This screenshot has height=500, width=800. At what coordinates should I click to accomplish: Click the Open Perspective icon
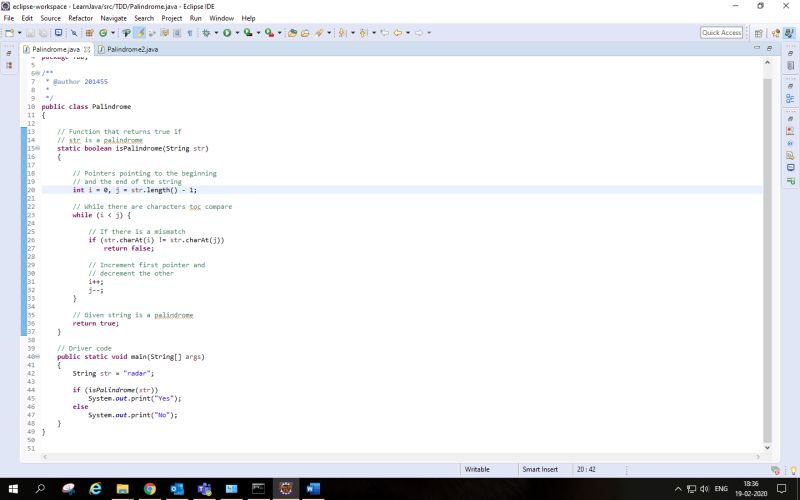pyautogui.click(x=759, y=33)
